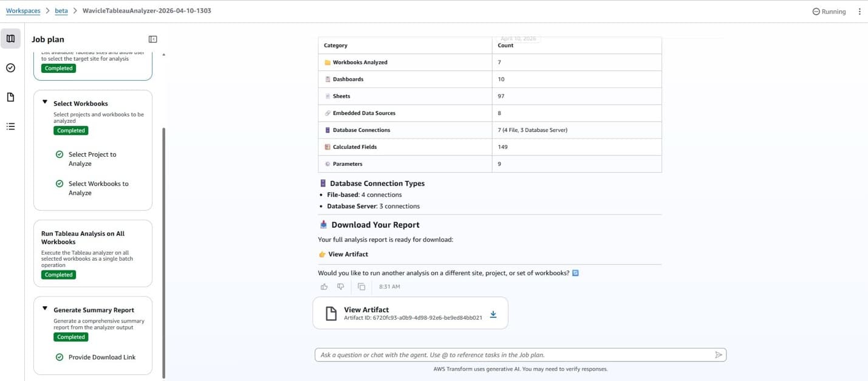Click the Parameters gear icon
The height and width of the screenshot is (381, 868).
coord(327,164)
